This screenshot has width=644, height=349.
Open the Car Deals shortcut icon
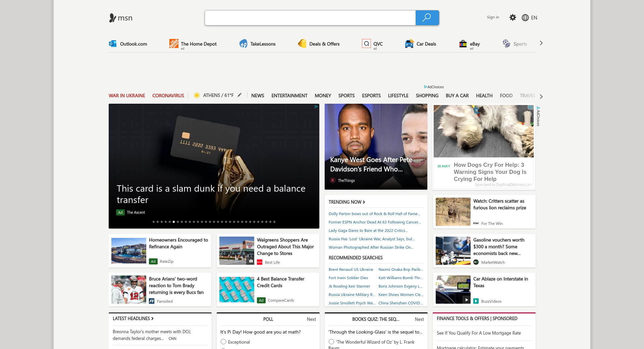tap(409, 44)
